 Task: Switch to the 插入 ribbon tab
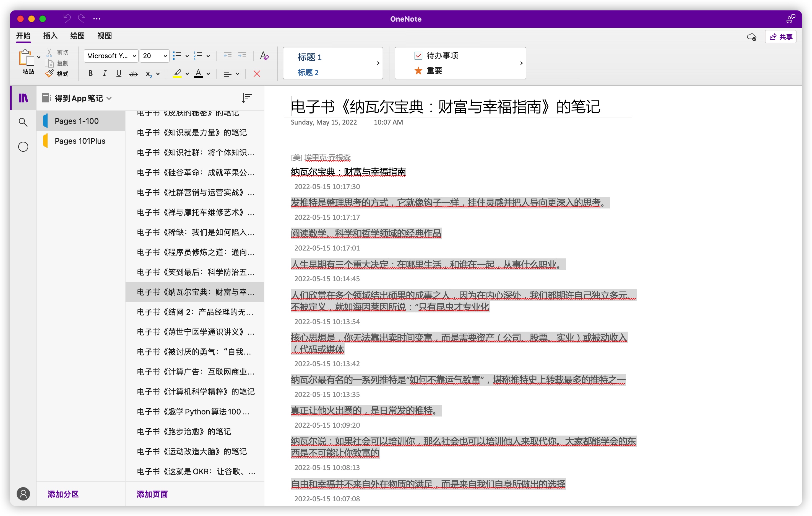(50, 36)
